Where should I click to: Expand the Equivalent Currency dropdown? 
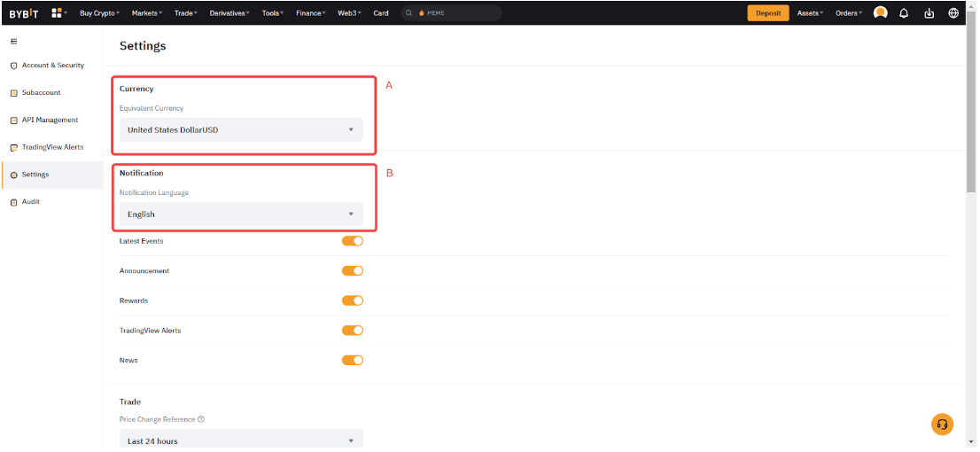point(241,130)
